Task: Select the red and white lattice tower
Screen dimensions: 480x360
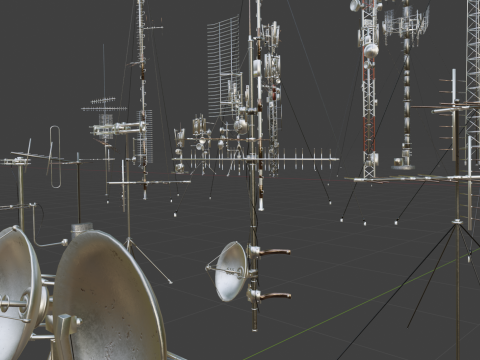Action: coord(369,90)
